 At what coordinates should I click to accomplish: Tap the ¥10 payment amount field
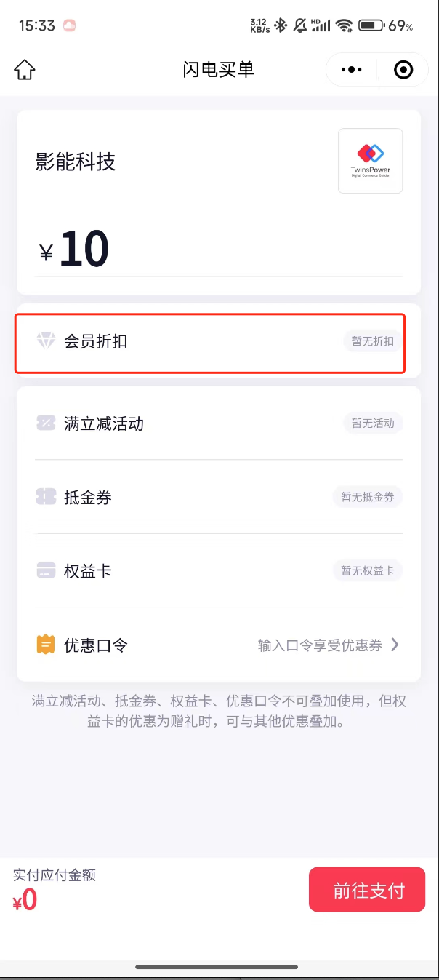[84, 250]
